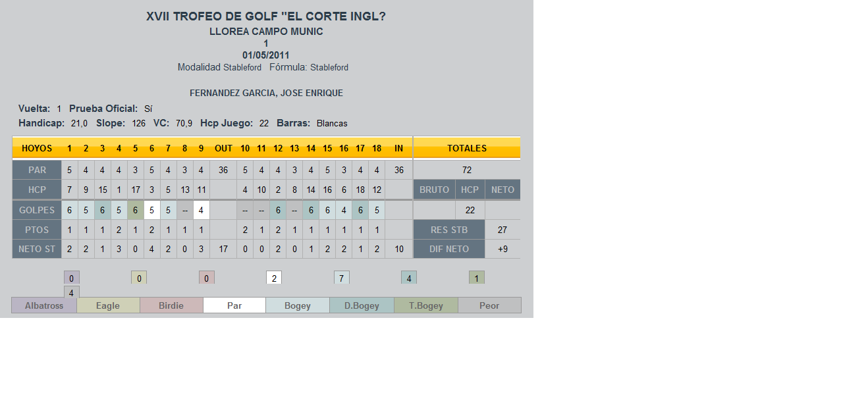This screenshot has width=868, height=393.
Task: Select the PTOS row label
Action: [x=37, y=230]
